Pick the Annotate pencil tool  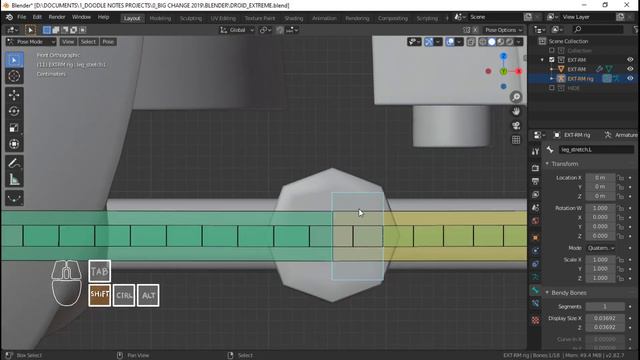14,163
